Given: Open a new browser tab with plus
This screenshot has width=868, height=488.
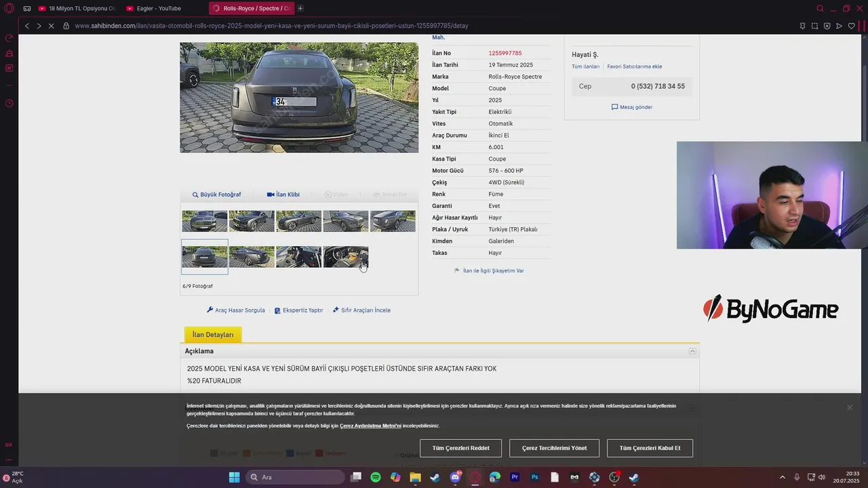Looking at the screenshot, I should pos(300,8).
